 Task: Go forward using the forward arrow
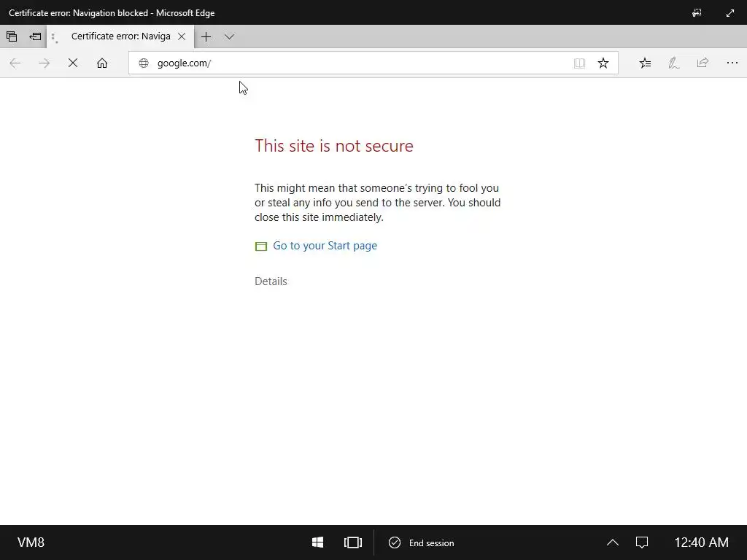coord(44,63)
